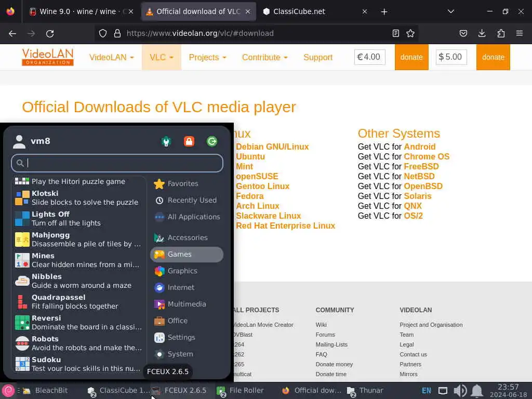Select Office category

187,321
